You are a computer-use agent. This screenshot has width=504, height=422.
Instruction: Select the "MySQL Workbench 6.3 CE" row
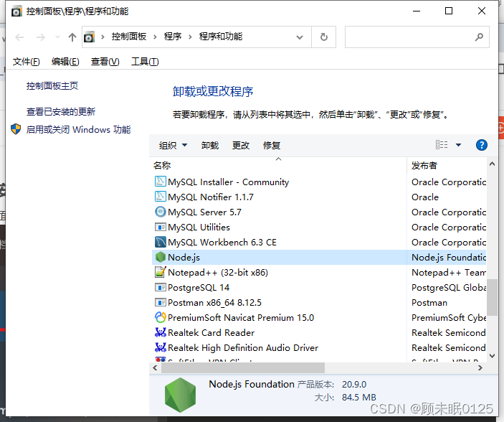pyautogui.click(x=319, y=242)
